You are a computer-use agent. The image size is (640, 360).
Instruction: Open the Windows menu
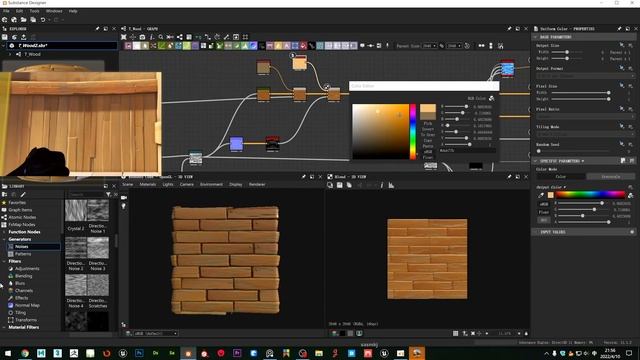point(54,11)
